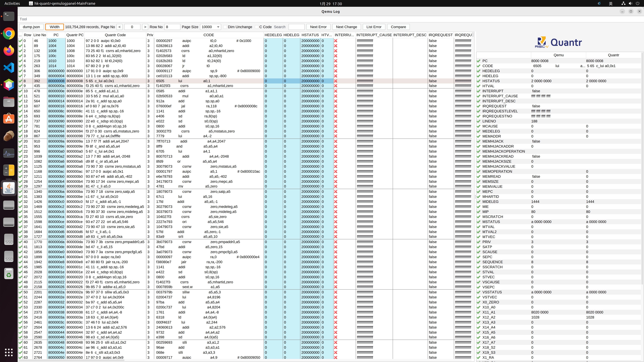The height and width of the screenshot is (362, 644).
Task: Click the Quantr RISC-V logo
Action: [558, 42]
